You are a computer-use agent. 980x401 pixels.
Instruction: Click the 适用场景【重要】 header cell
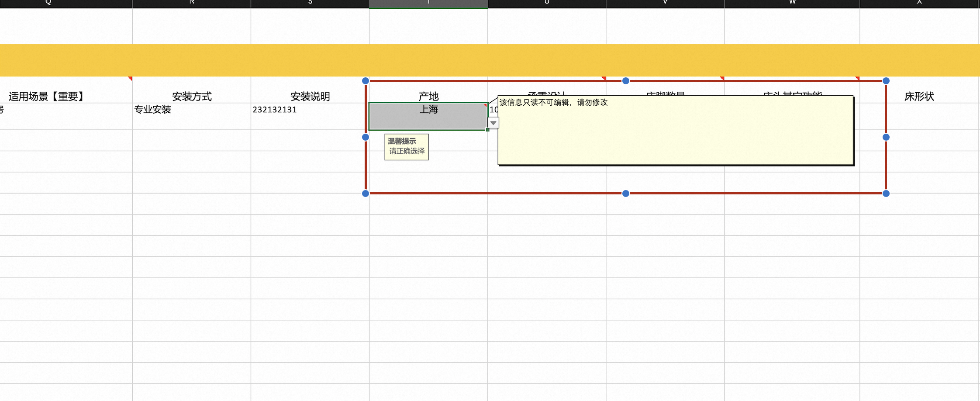[x=66, y=96]
